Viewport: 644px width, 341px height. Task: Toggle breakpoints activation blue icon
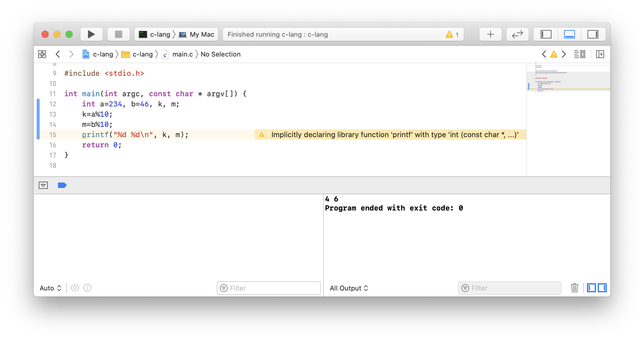[62, 185]
